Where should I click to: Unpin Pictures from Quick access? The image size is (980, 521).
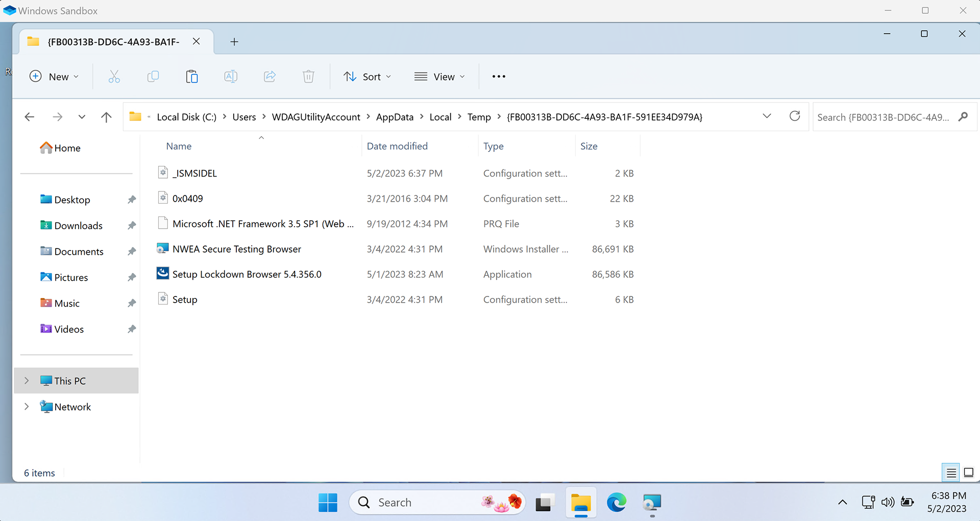point(132,278)
